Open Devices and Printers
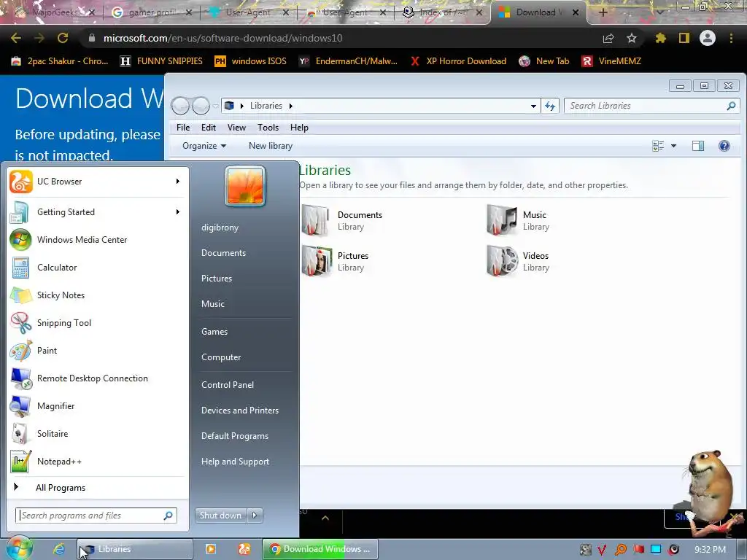Screen dimensions: 747x560 tap(239, 411)
